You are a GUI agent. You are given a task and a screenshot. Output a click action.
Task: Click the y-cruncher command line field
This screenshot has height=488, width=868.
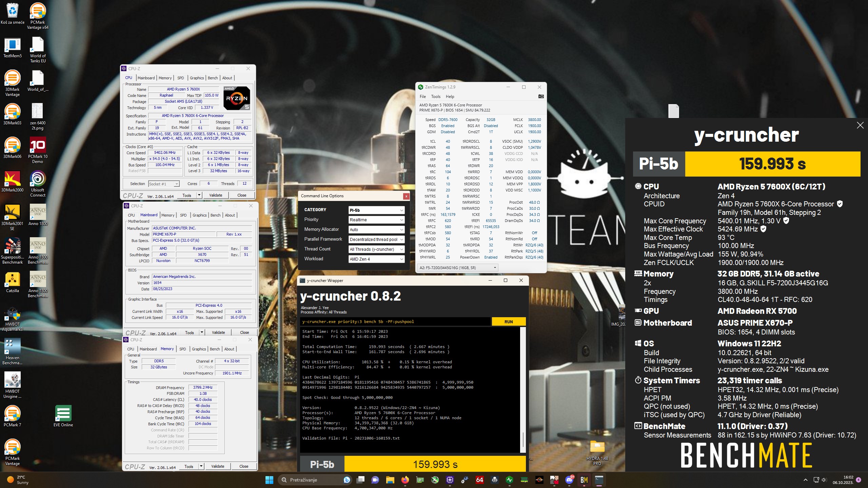coord(395,322)
